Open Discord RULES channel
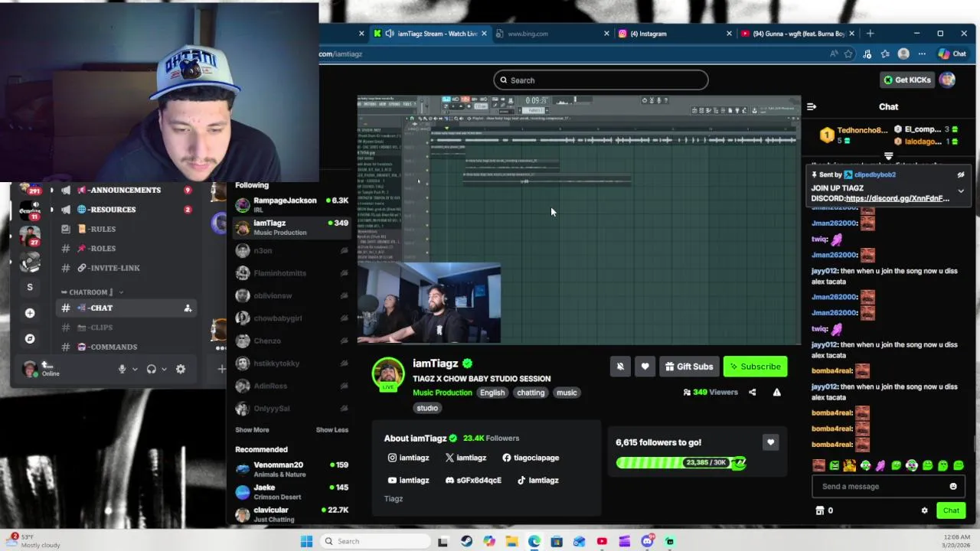Image resolution: width=980 pixels, height=551 pixels. tap(126, 229)
